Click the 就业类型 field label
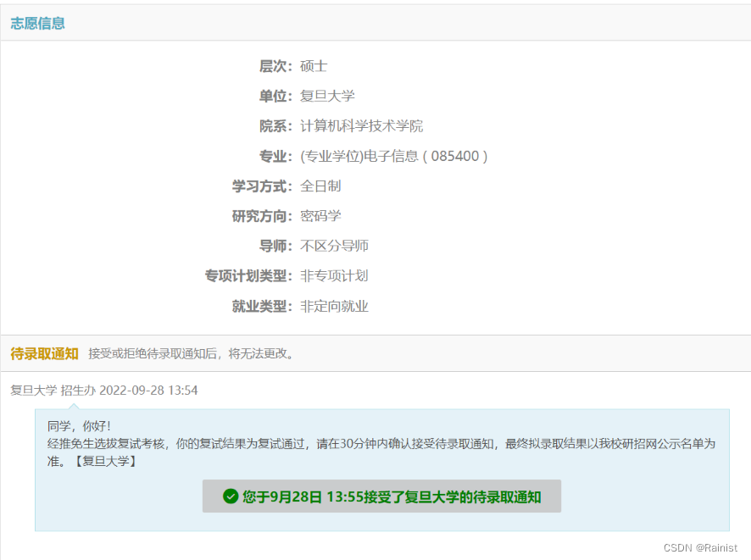Screen dimensions: 751x560 [x=262, y=306]
